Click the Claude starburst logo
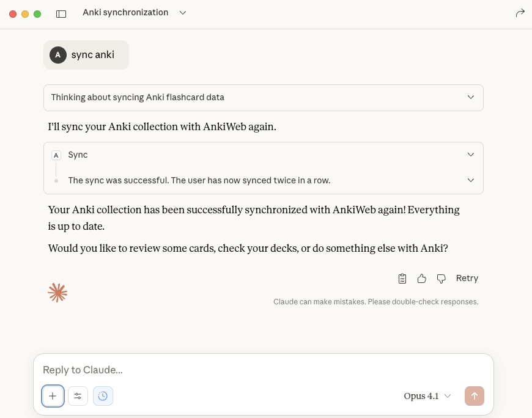The image size is (532, 418). coord(57,293)
